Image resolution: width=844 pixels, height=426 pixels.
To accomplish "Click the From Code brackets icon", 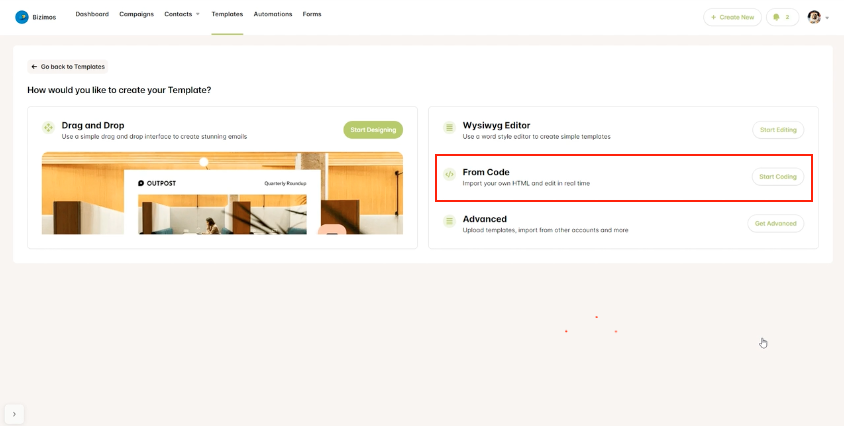I will click(449, 175).
